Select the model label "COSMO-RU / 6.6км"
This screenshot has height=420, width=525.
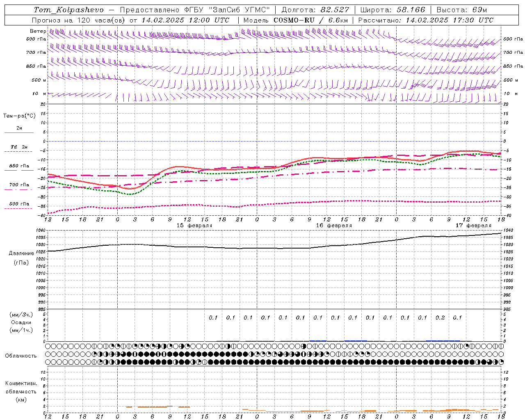(x=311, y=20)
